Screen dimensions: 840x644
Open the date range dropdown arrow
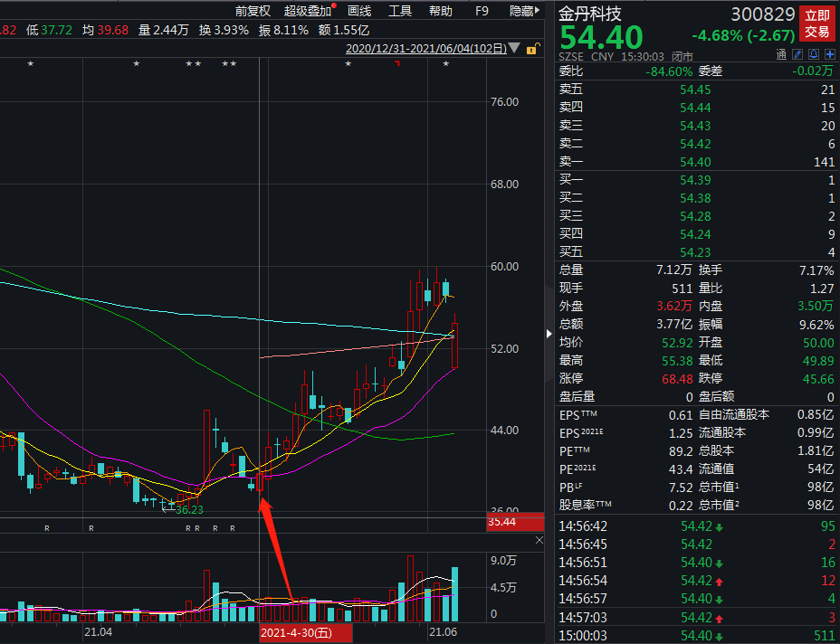pos(514,48)
